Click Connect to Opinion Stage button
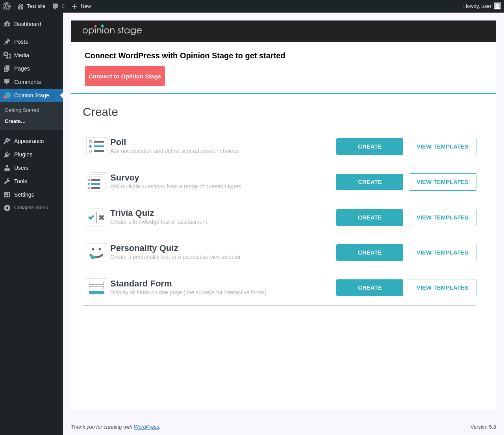 point(125,76)
